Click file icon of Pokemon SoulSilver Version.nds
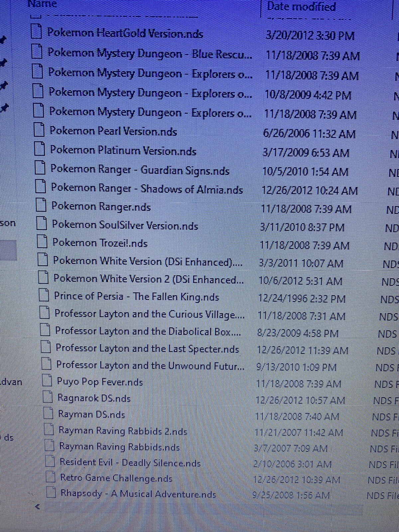Image resolution: width=399 pixels, height=532 pixels. [42, 223]
